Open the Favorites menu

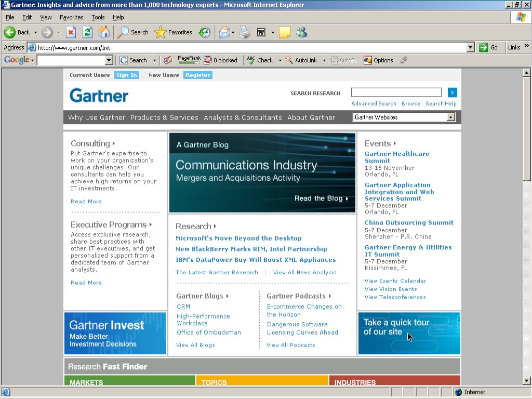[x=71, y=17]
